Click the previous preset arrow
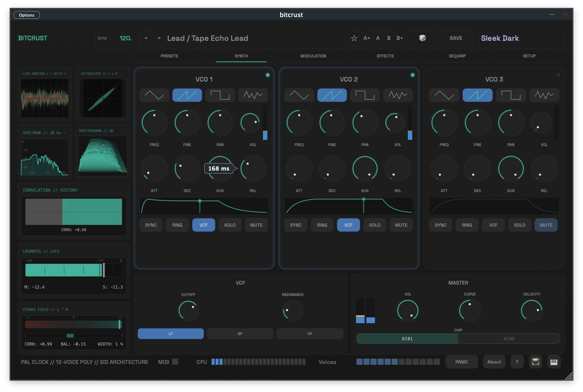This screenshot has height=392, width=583. click(x=146, y=38)
